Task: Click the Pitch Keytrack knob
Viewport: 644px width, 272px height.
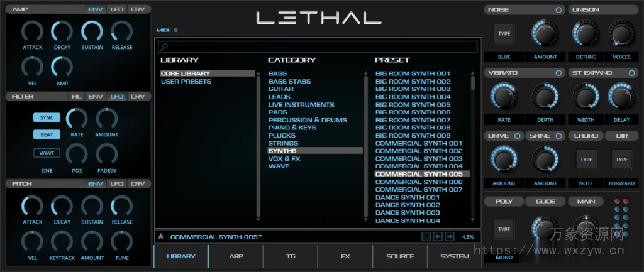Action: (x=62, y=242)
